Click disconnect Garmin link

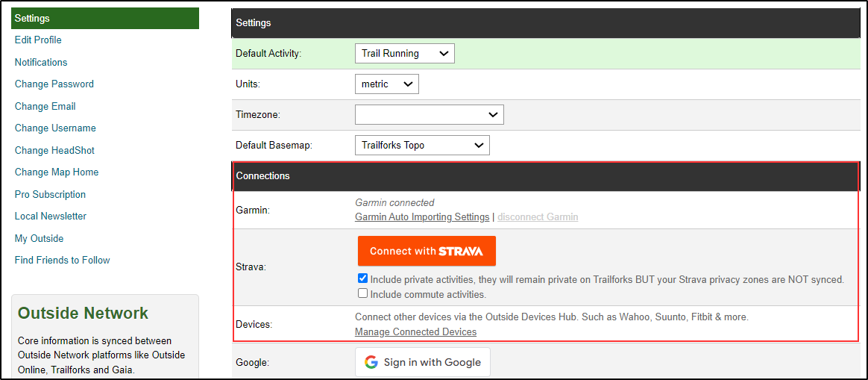click(538, 217)
